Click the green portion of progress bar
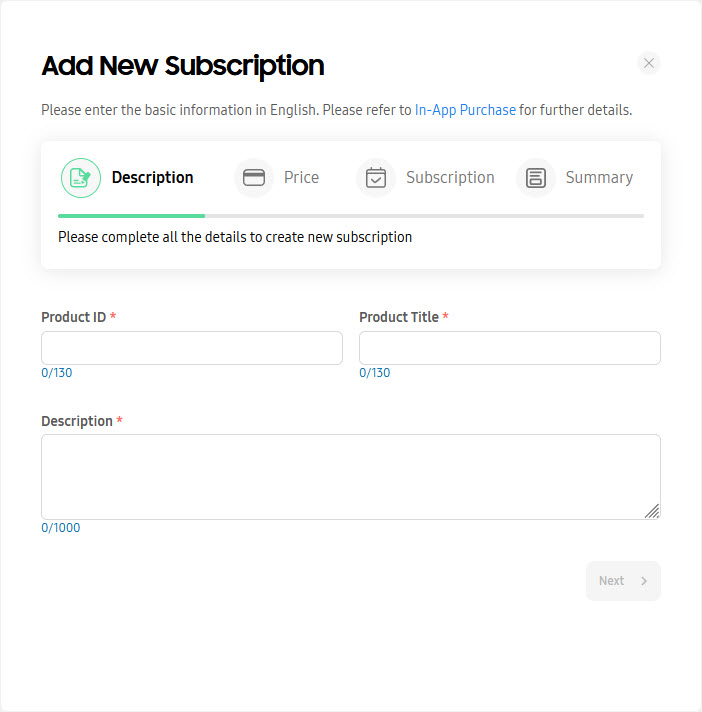 pos(131,216)
